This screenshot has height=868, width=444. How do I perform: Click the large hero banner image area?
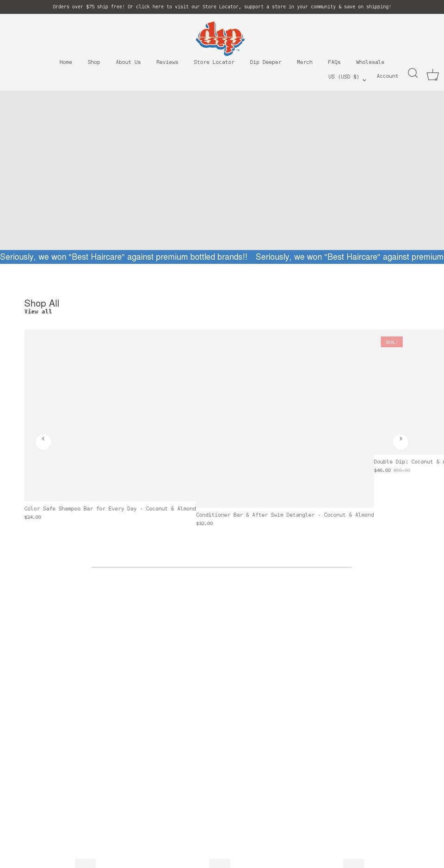click(222, 170)
